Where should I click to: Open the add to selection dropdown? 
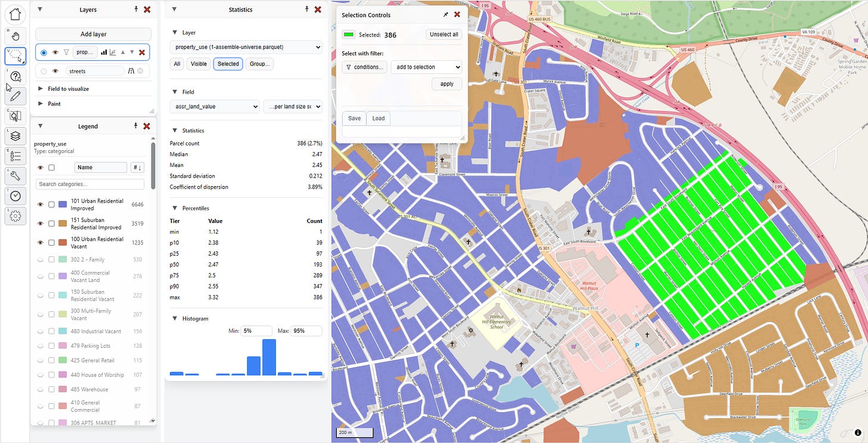426,67
